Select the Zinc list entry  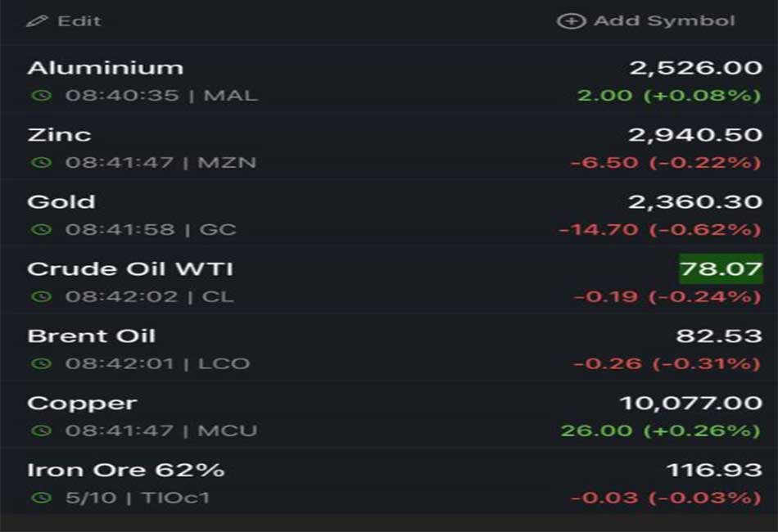click(x=389, y=147)
